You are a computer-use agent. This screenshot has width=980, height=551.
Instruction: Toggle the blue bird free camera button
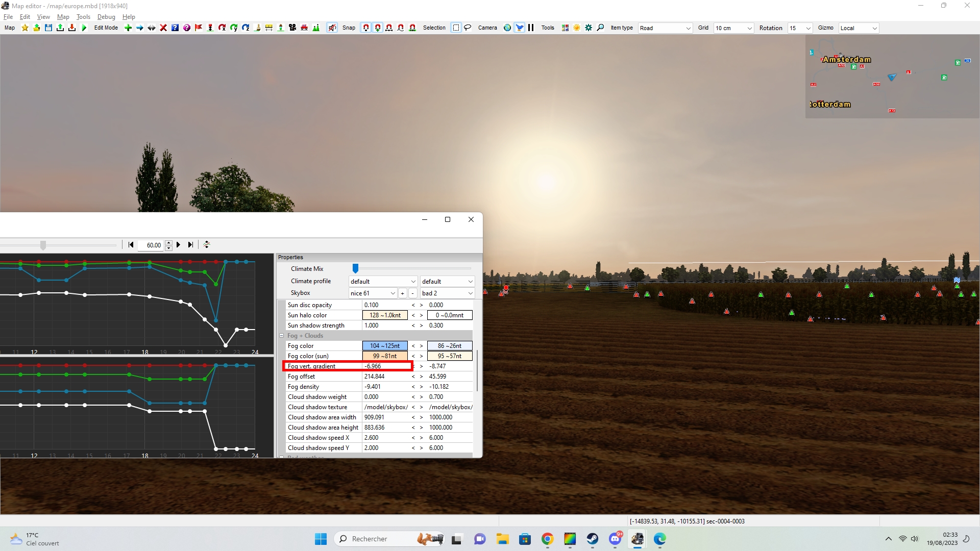(520, 28)
